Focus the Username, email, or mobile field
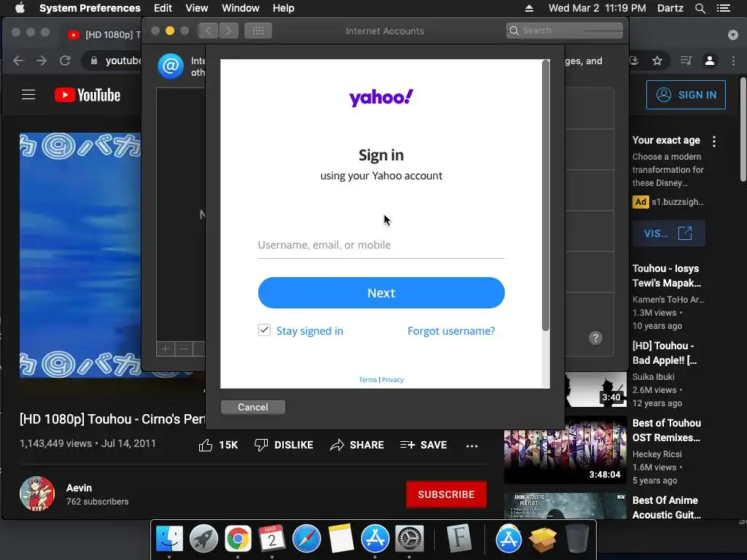The width and height of the screenshot is (747, 560). (381, 245)
